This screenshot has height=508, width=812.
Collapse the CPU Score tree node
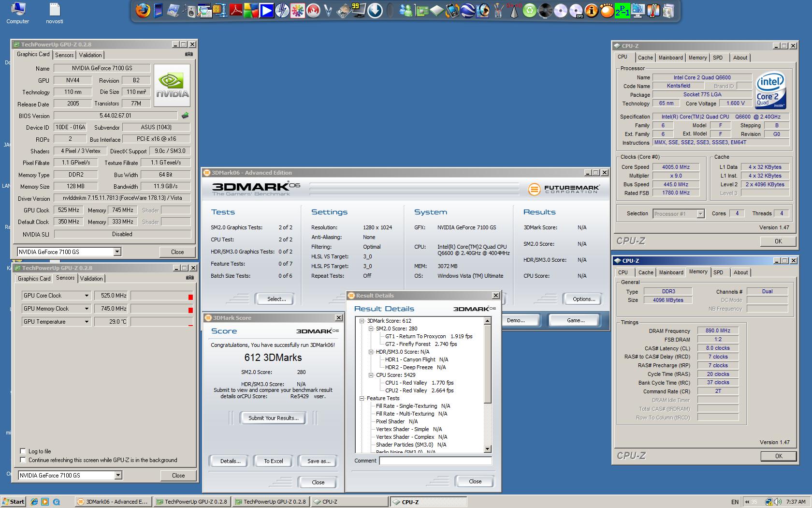371,375
